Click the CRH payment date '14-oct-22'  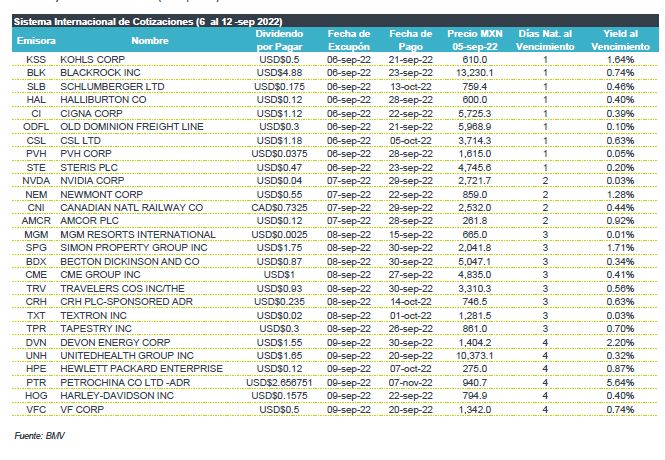411,302
